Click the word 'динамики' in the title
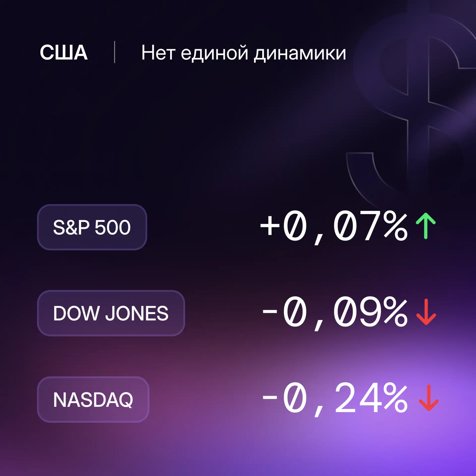Screen dimensions: 476x476 click(x=300, y=54)
